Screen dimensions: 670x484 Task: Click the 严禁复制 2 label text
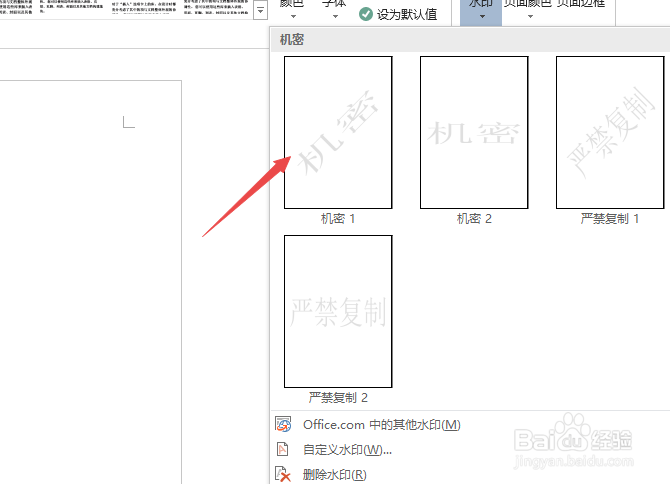pos(338,398)
